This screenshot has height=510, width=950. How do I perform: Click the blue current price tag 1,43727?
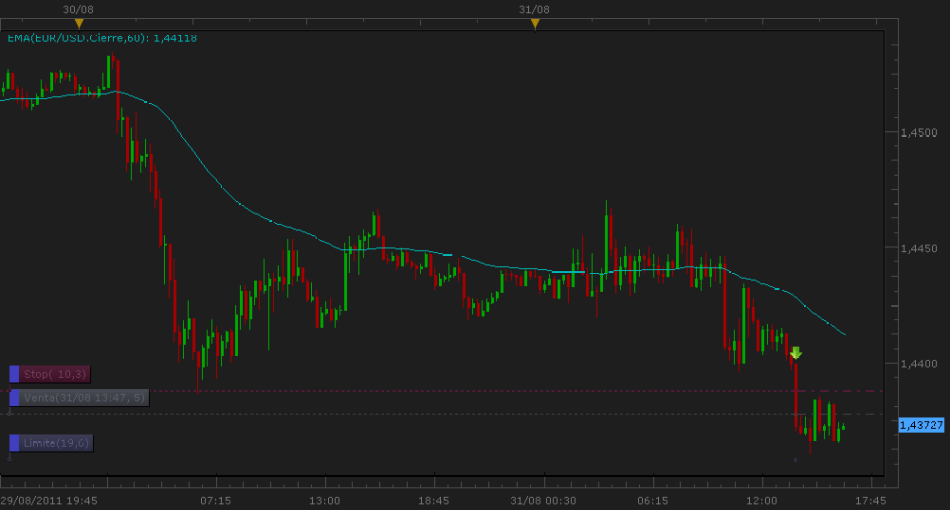point(919,425)
